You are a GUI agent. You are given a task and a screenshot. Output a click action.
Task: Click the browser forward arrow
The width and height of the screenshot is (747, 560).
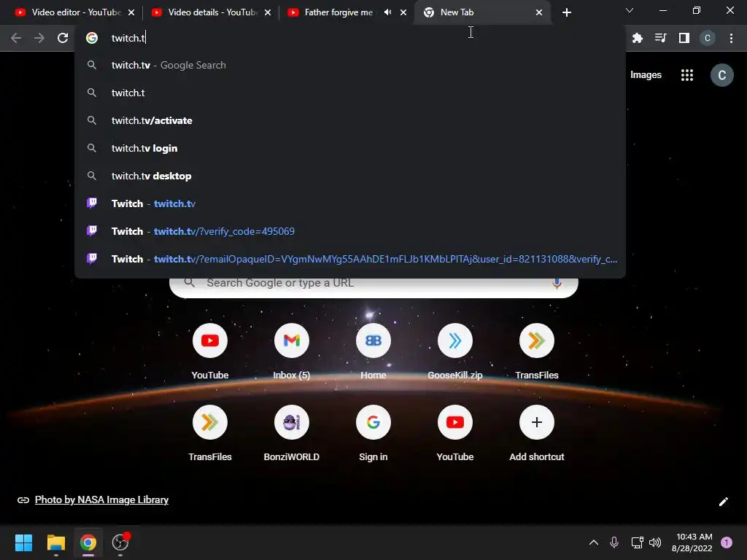tap(39, 38)
